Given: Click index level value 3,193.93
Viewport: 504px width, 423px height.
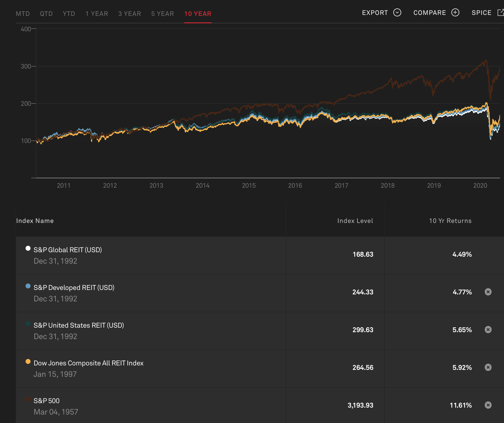Looking at the screenshot, I should pyautogui.click(x=360, y=405).
